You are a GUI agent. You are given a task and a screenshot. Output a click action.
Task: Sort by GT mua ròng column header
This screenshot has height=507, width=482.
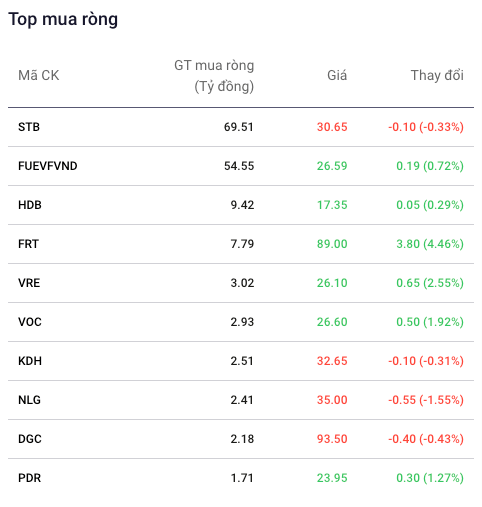pos(214,76)
